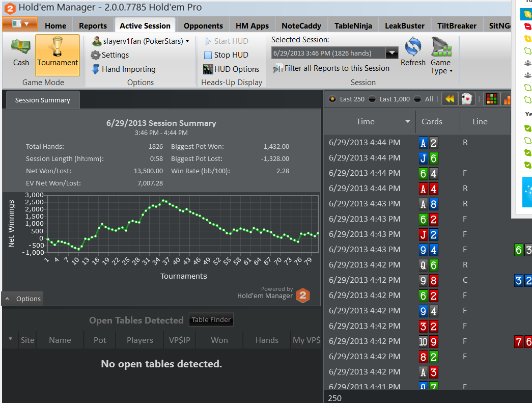532x403 pixels.
Task: Click the Net Won/Lost value 13,500.00
Action: [148, 171]
